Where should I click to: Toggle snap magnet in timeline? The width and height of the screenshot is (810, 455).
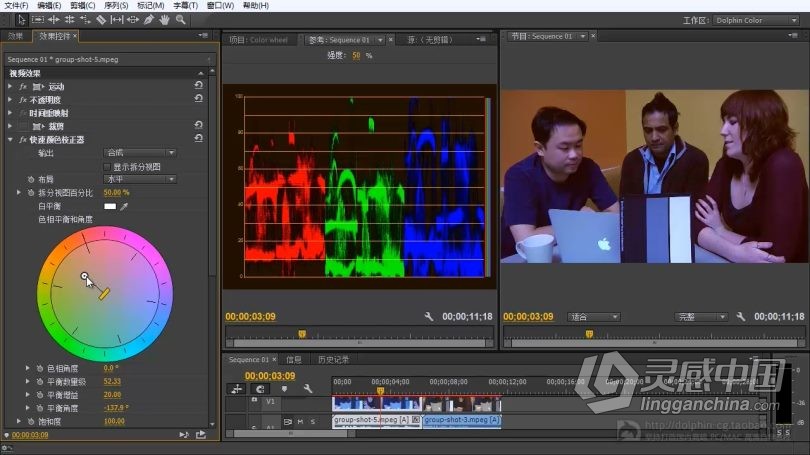[x=260, y=389]
